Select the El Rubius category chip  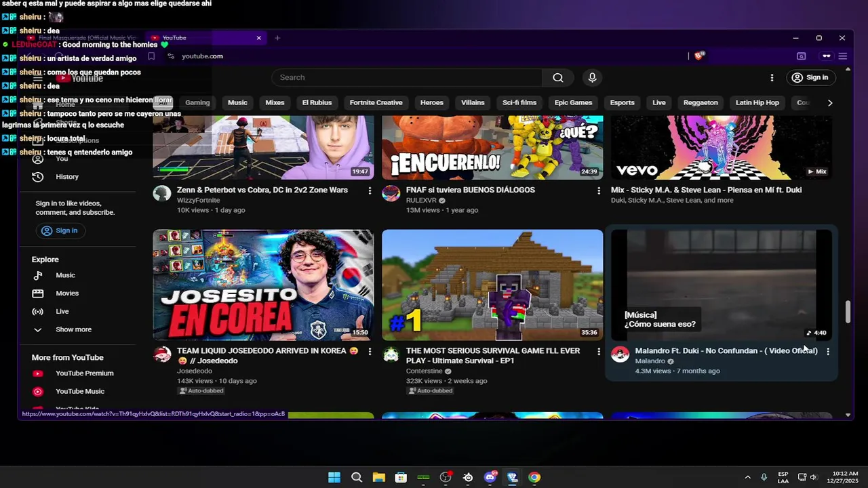coord(317,103)
